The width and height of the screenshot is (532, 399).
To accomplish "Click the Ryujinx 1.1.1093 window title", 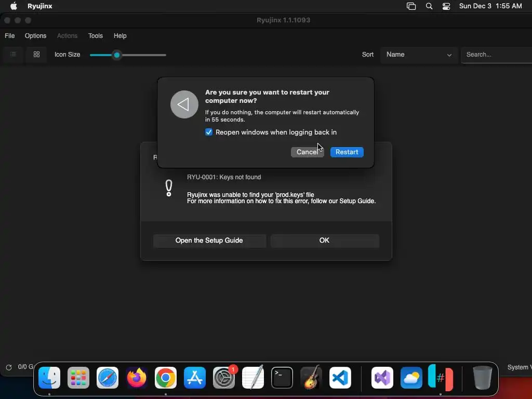I will (x=283, y=20).
